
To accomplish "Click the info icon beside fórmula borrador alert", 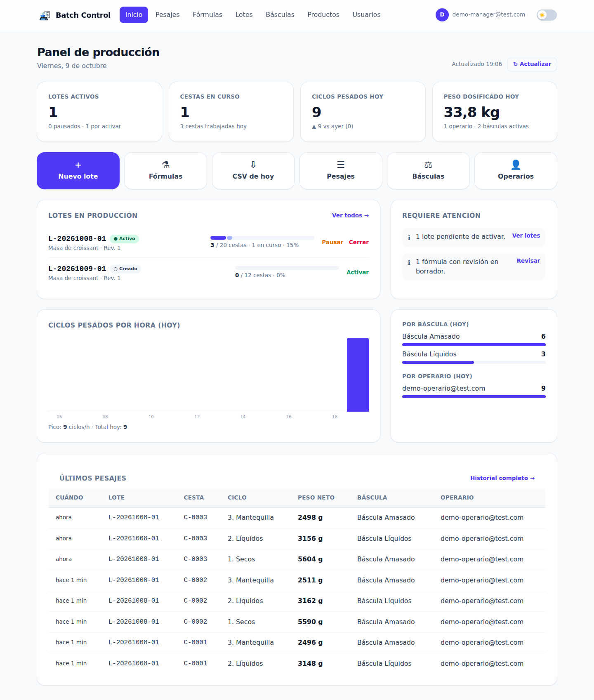I will point(409,262).
